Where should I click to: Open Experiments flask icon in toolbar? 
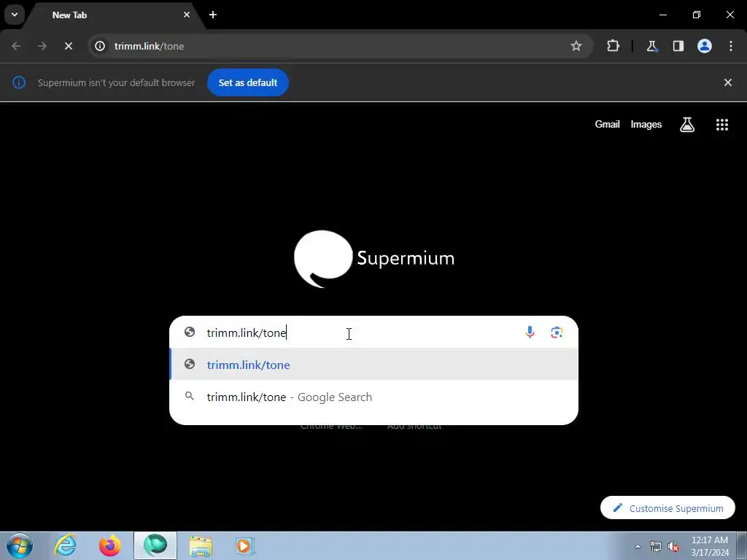[x=651, y=46]
